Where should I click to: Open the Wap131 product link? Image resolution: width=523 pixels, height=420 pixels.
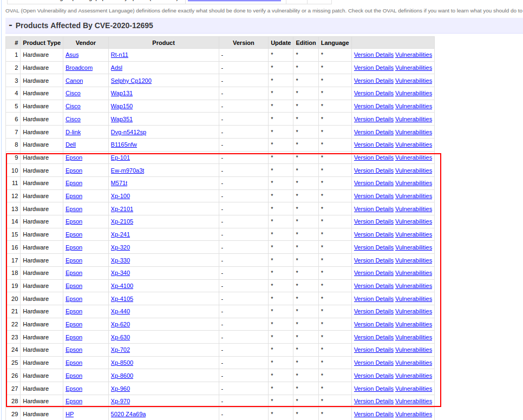click(x=121, y=94)
